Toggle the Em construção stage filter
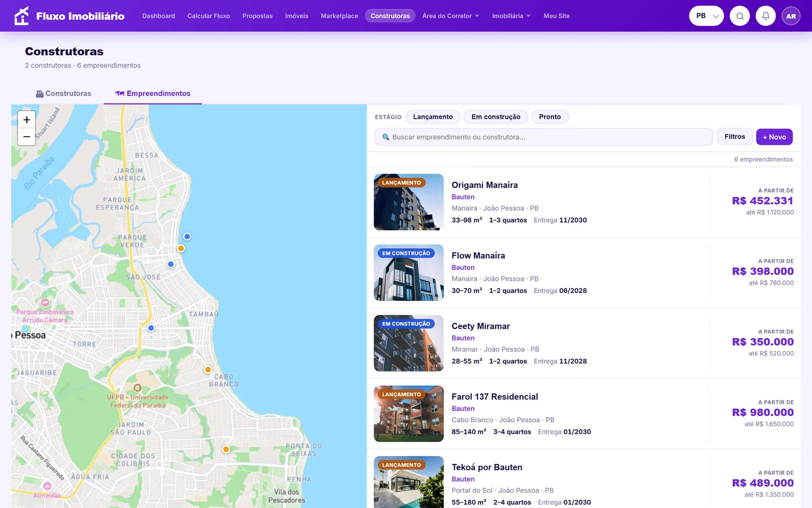 click(496, 117)
